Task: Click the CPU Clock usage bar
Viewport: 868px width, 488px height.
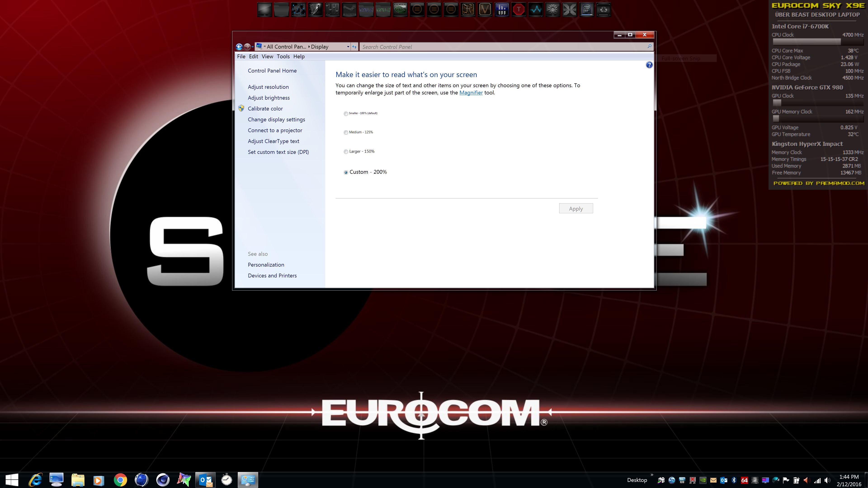Action: (x=818, y=42)
